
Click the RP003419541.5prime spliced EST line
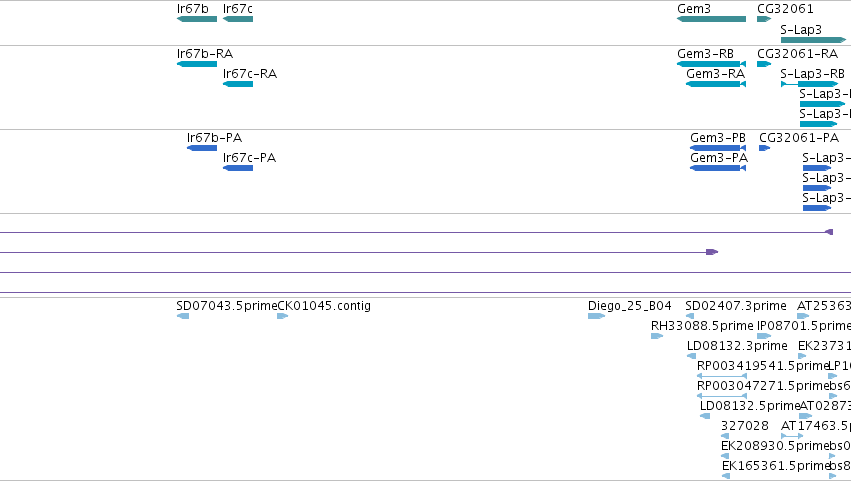[x=722, y=376]
